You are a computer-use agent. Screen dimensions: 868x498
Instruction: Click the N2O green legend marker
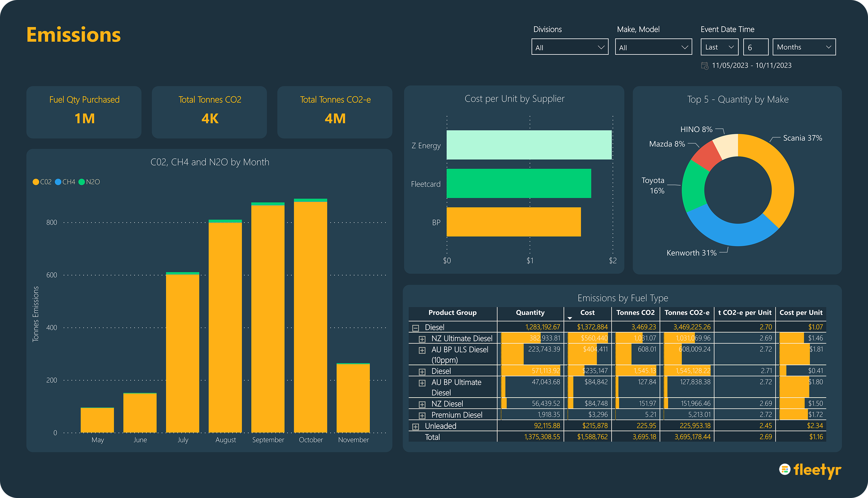[82, 182]
